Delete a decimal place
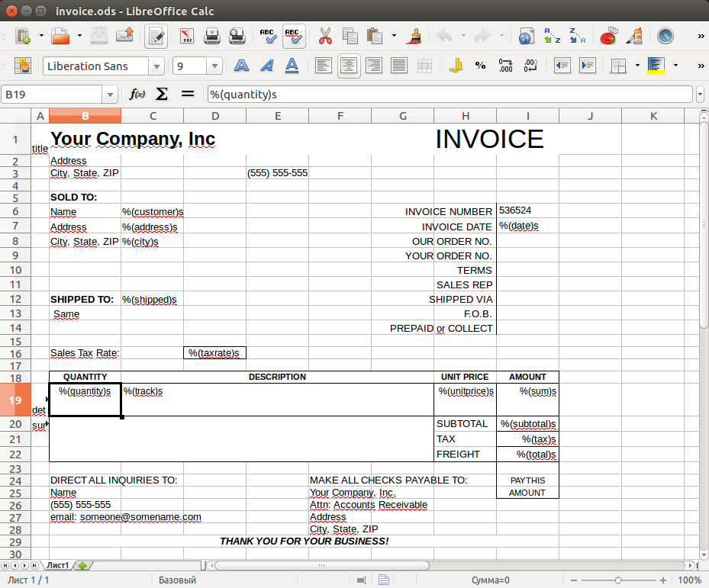The width and height of the screenshot is (709, 588). click(x=531, y=66)
